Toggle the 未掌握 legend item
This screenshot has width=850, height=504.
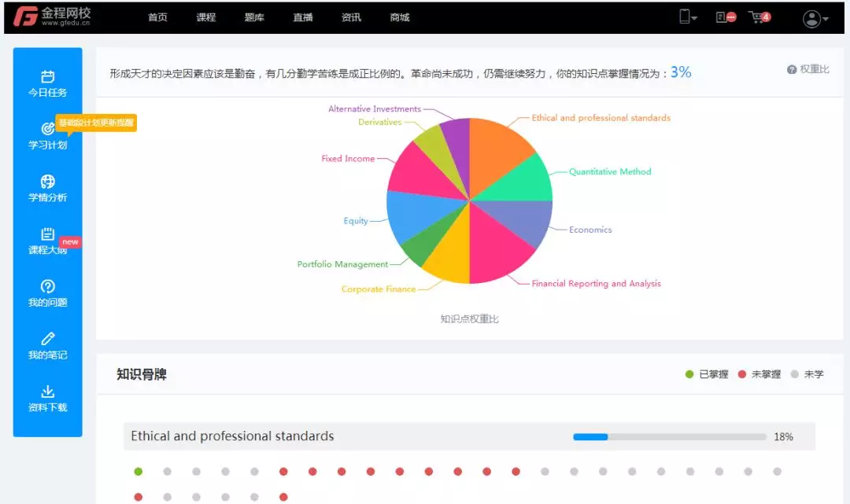pyautogui.click(x=759, y=374)
